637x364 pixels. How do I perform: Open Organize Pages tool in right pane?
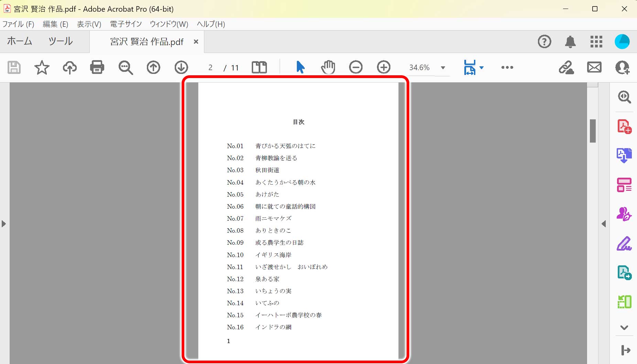(624, 185)
